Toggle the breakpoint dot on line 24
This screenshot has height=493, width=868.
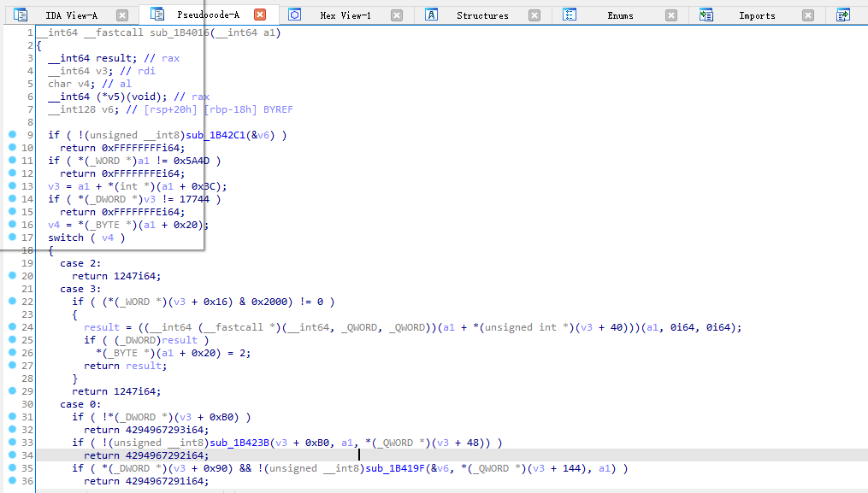11,327
